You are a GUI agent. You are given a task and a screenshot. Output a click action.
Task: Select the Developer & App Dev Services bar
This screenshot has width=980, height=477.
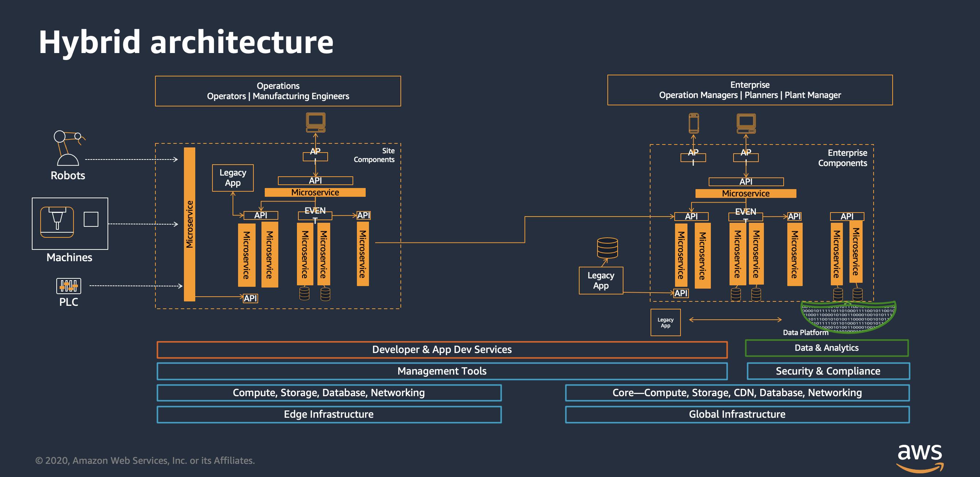pos(442,349)
